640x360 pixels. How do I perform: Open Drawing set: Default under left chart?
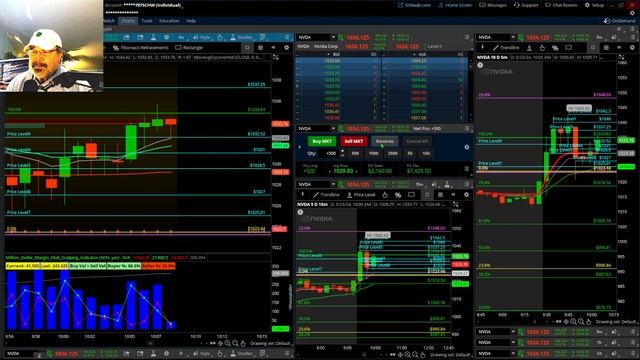[269, 343]
